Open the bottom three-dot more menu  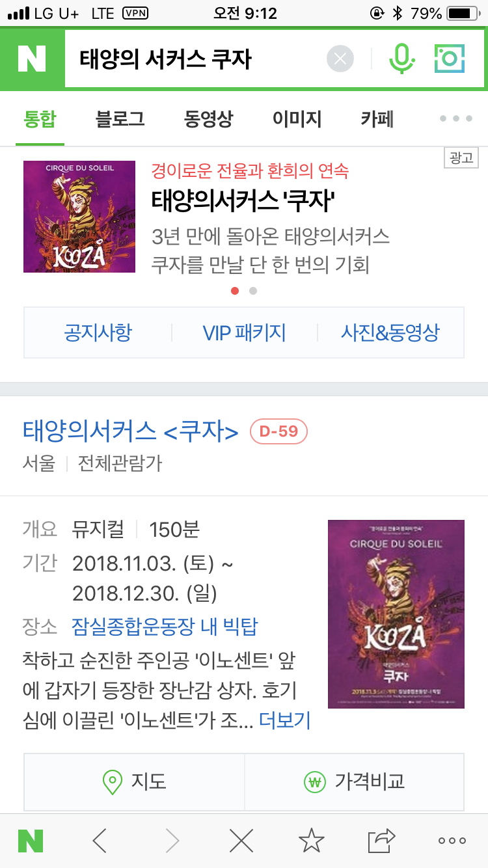coord(452,841)
